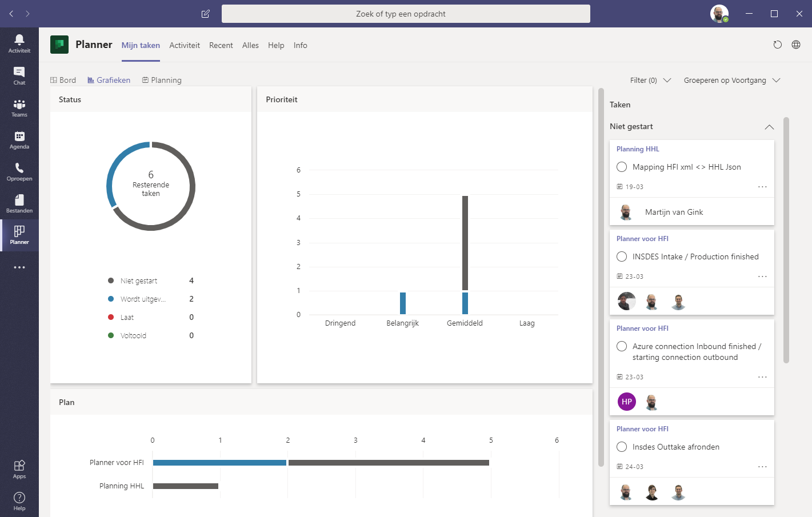The height and width of the screenshot is (517, 812).
Task: Open the new chat compose icon
Action: tap(205, 14)
